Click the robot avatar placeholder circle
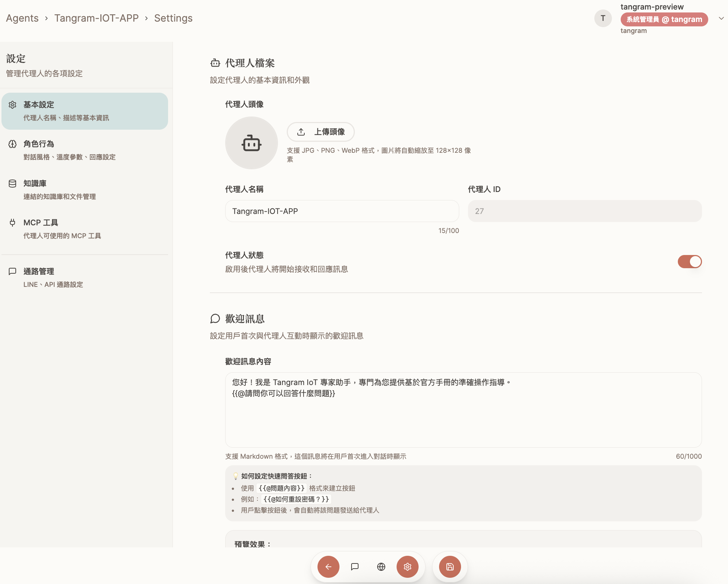728x584 pixels. (251, 143)
